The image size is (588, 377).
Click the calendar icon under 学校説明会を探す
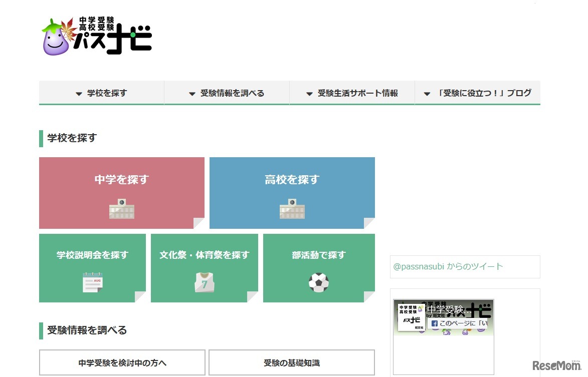93,282
